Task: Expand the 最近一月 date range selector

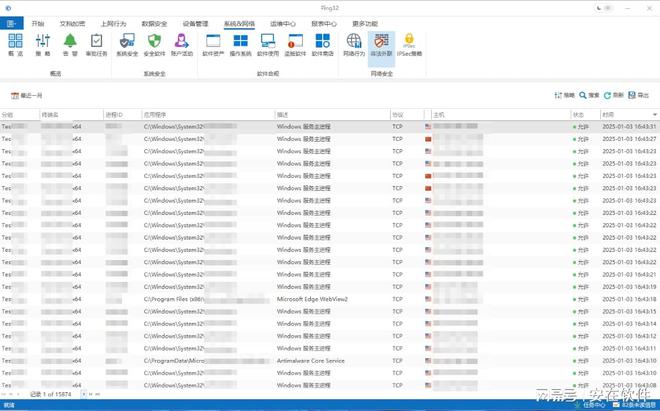Action: tap(27, 96)
